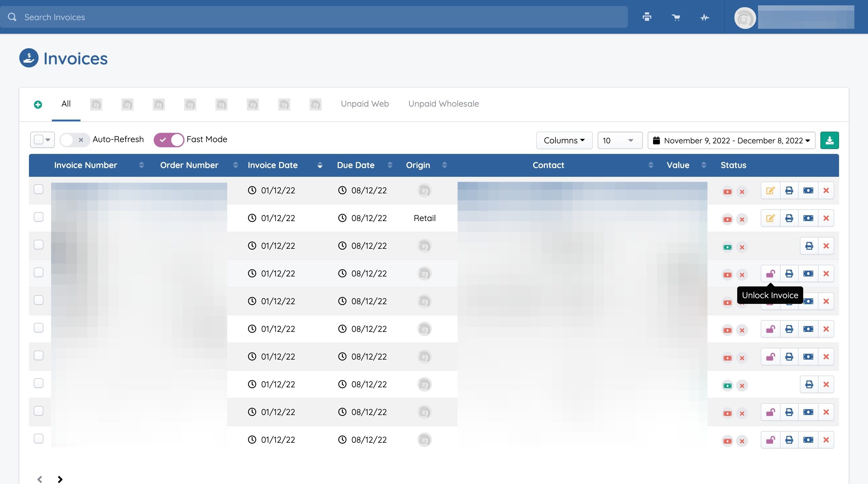Image resolution: width=868 pixels, height=484 pixels.
Task: Click the activity pulse icon in the top bar
Action: pyautogui.click(x=705, y=17)
